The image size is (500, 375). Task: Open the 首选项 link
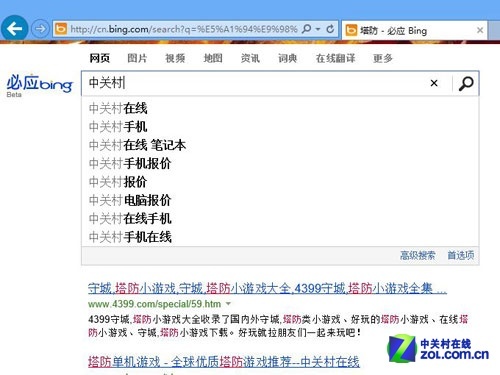pos(461,255)
